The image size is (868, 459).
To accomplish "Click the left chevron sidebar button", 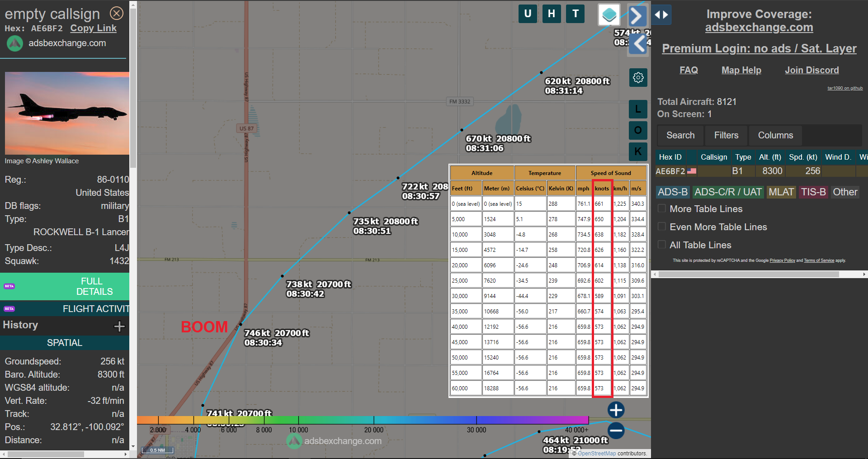I will click(x=638, y=44).
